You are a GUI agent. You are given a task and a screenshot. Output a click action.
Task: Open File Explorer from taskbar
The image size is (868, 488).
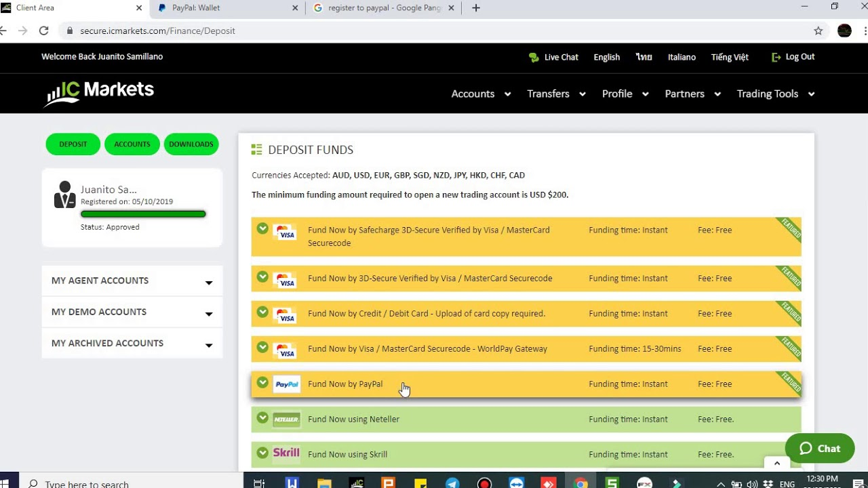(324, 483)
